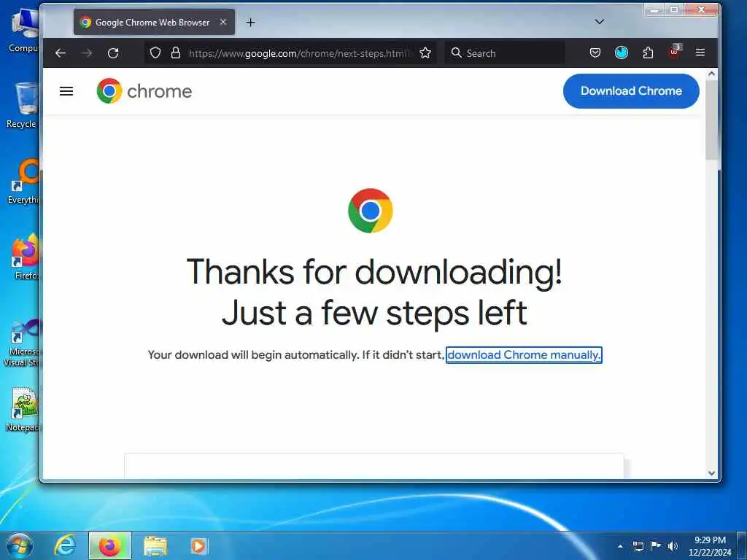Open the Extensions puzzle icon
This screenshot has height=560, width=747.
(x=648, y=52)
